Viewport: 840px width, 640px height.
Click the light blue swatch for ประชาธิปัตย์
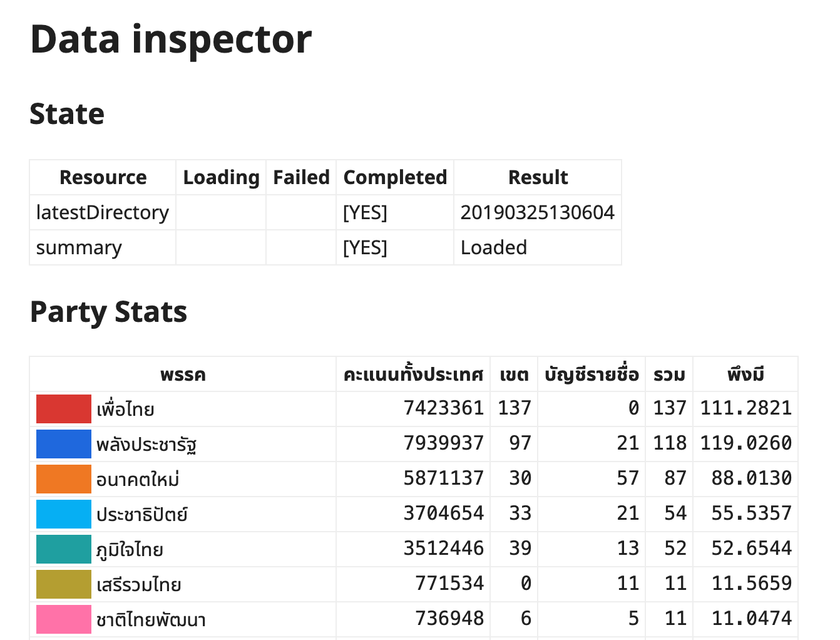point(63,514)
